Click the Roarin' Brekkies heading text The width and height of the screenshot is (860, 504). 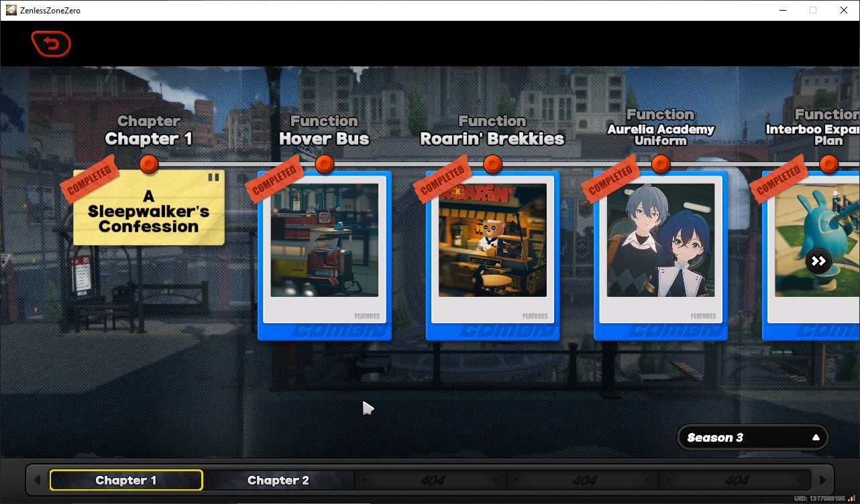tap(492, 139)
